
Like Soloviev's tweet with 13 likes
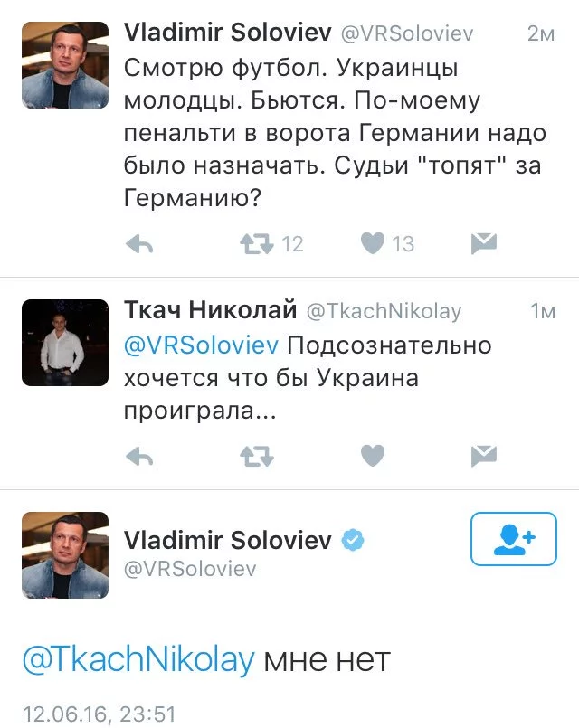(373, 243)
